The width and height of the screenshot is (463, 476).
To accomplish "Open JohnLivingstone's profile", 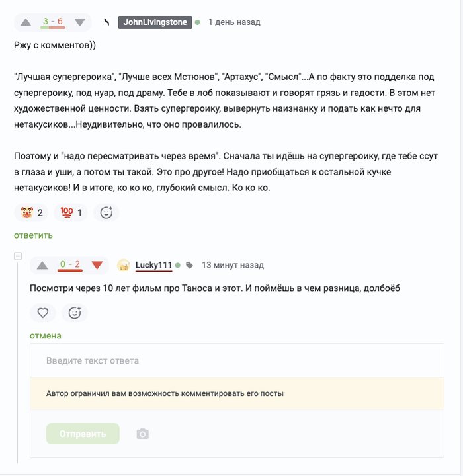I will tap(155, 22).
